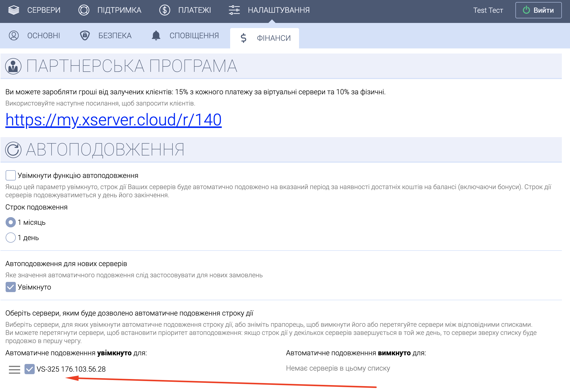Click the green power icon on Вийти
Image resolution: width=570 pixels, height=392 pixels.
point(526,10)
